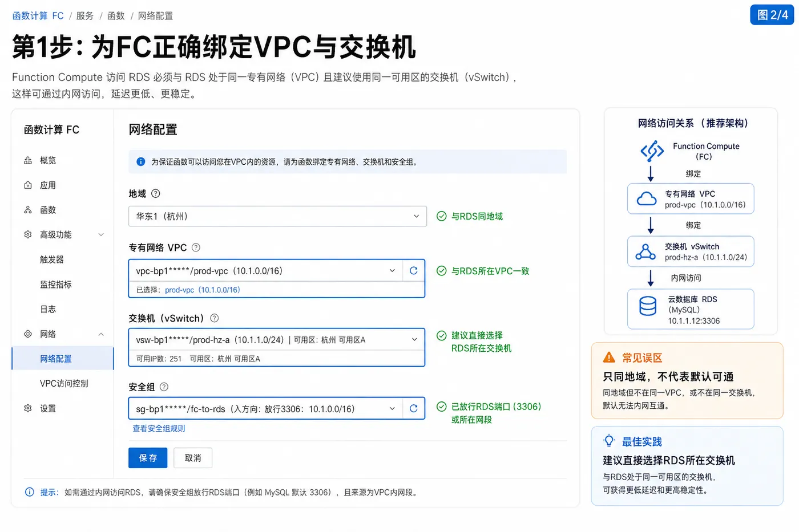Click the lightbulb icon in 最佳实践
The height and width of the screenshot is (532, 799).
tap(609, 441)
